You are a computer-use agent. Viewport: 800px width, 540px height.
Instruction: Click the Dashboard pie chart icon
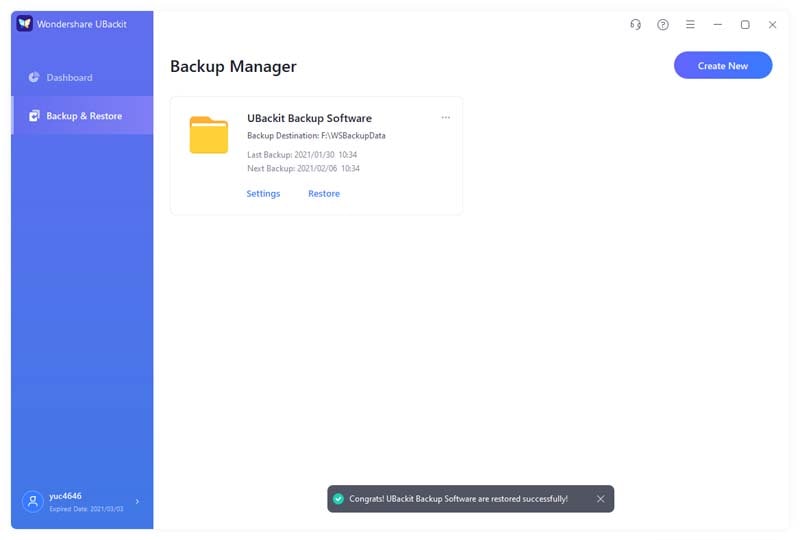[x=34, y=77]
